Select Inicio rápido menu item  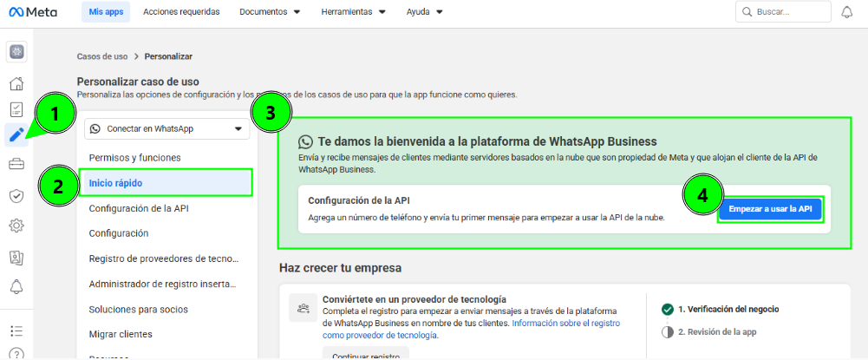[166, 183]
